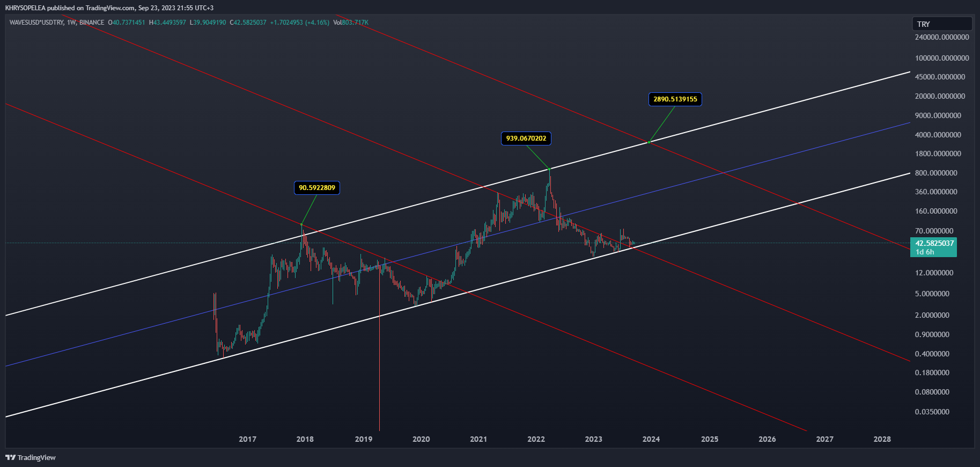The width and height of the screenshot is (980, 467).
Task: Click the change value +1.7024953 (+4.16%)
Action: (x=299, y=23)
